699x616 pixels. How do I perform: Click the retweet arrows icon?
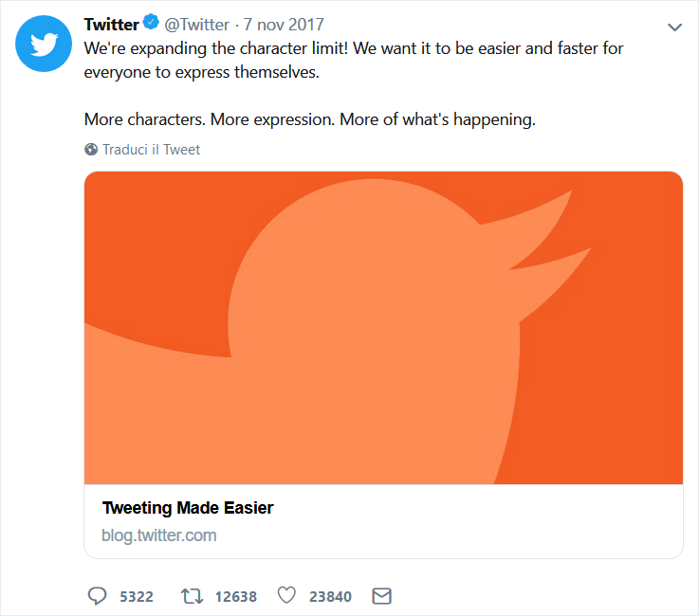click(x=192, y=596)
